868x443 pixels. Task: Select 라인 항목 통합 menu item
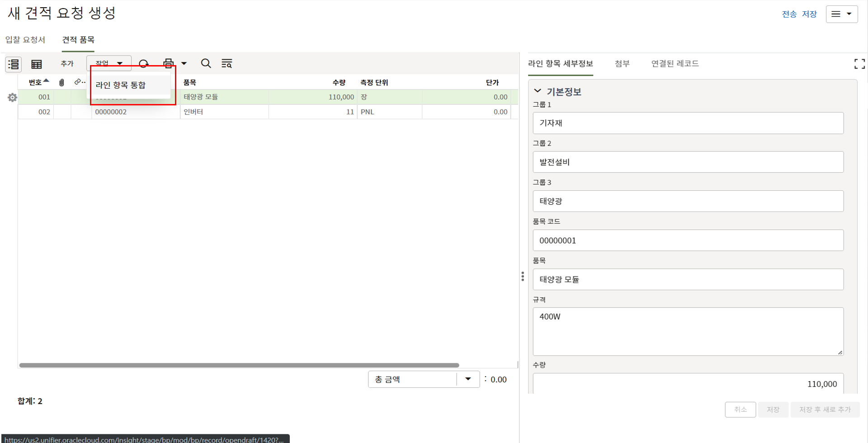coord(121,85)
